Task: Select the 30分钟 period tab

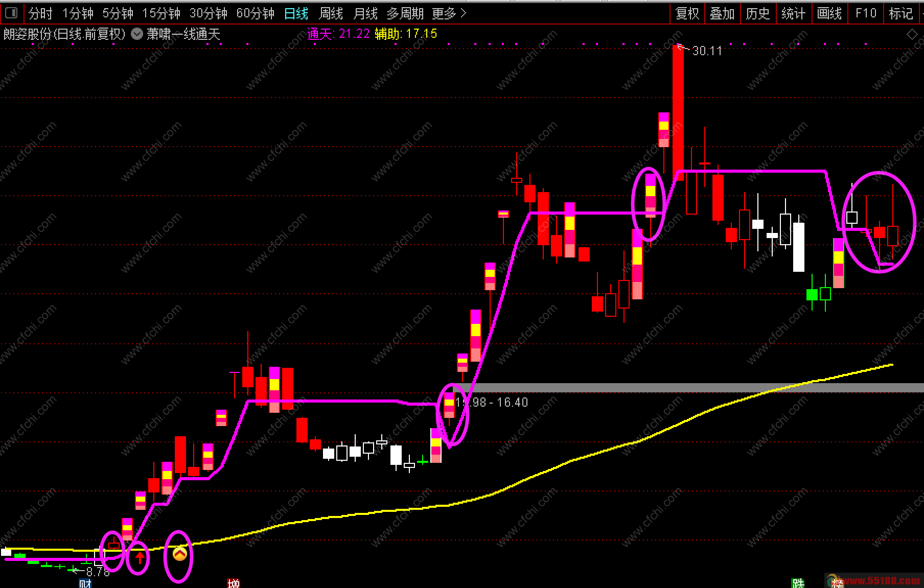Action: click(209, 13)
